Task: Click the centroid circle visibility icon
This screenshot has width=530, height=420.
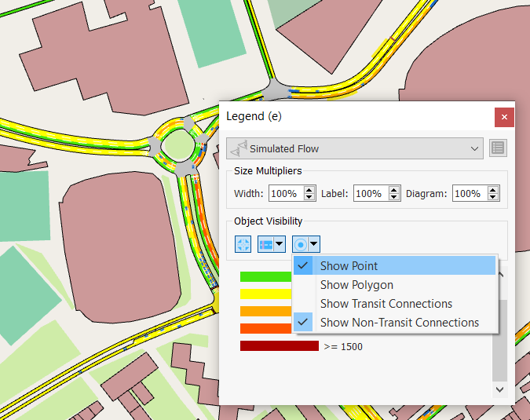Action: point(301,244)
